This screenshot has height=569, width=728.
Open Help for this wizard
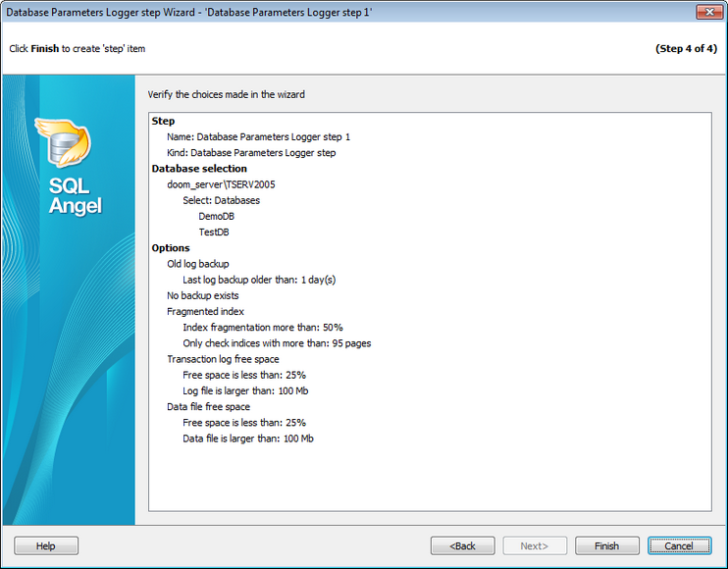pos(46,545)
